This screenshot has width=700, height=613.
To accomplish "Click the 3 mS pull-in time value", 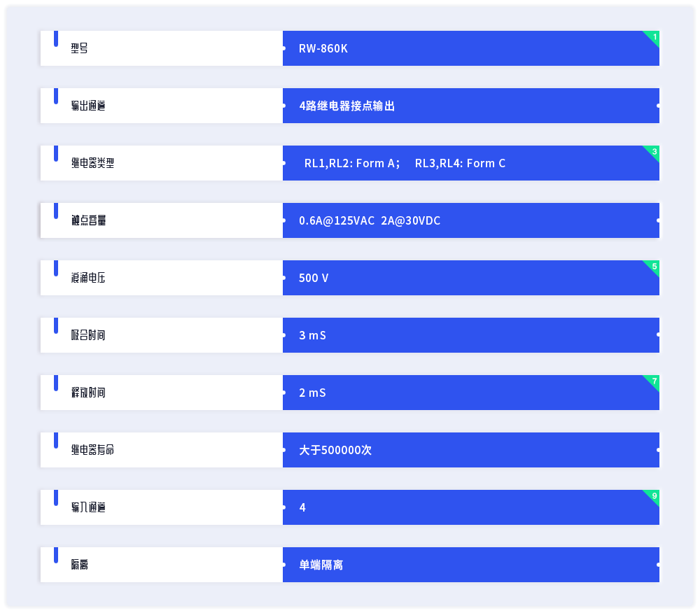I will click(x=312, y=335).
